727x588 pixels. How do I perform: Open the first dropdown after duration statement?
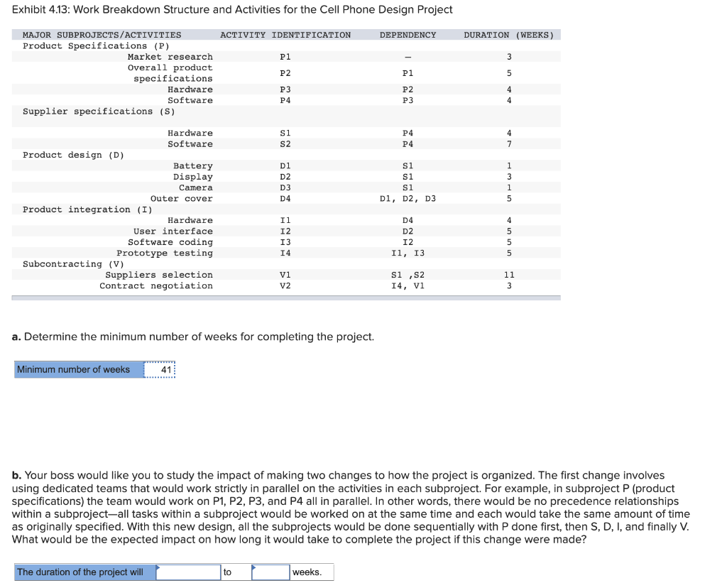[188, 572]
